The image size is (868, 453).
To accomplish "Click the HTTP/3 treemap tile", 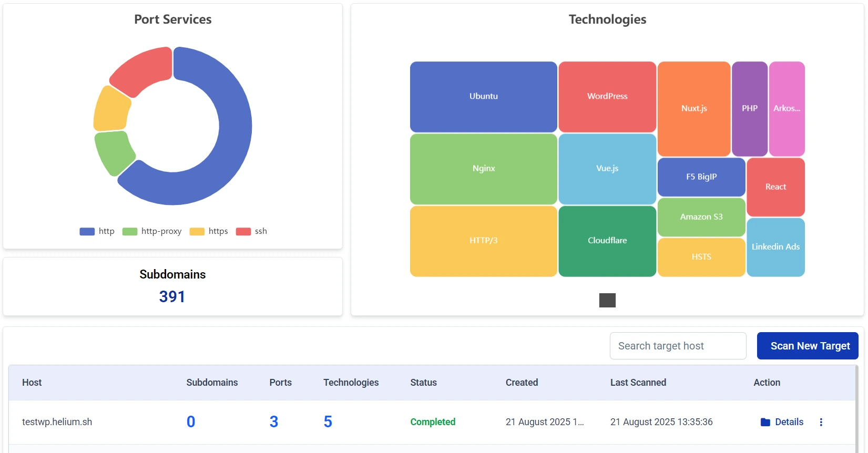I will (x=484, y=241).
